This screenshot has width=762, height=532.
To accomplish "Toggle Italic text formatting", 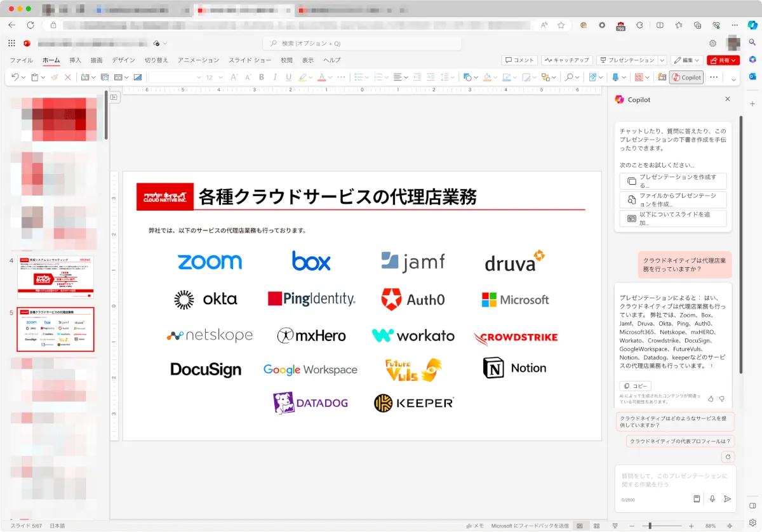I will [x=275, y=77].
